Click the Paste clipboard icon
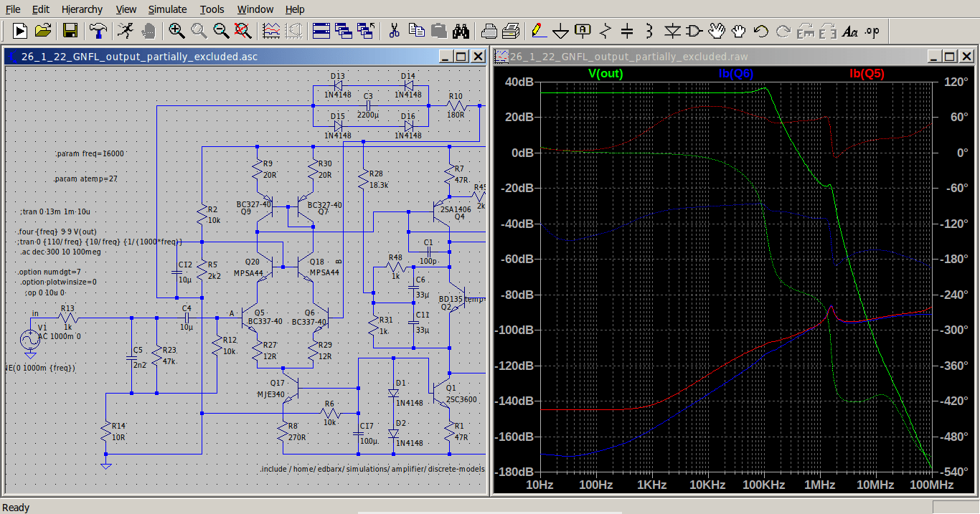 tap(439, 31)
